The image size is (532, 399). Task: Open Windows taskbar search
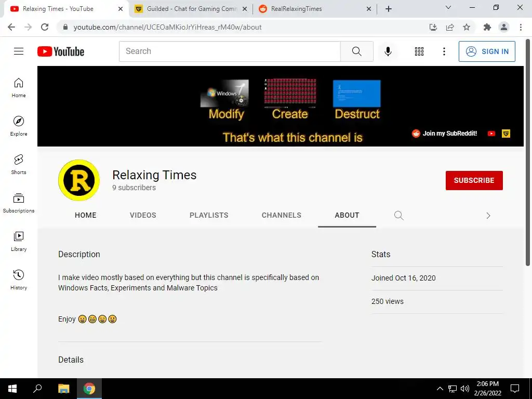pyautogui.click(x=37, y=389)
